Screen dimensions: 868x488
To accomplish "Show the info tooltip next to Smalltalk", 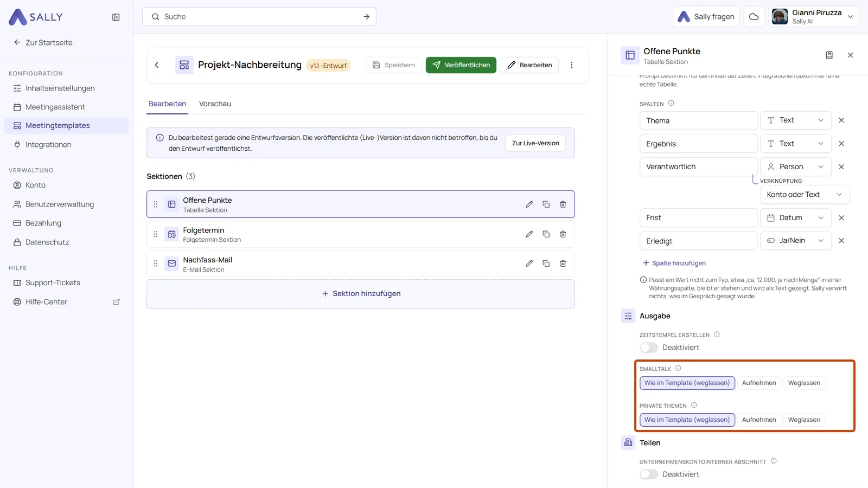I will pos(678,368).
